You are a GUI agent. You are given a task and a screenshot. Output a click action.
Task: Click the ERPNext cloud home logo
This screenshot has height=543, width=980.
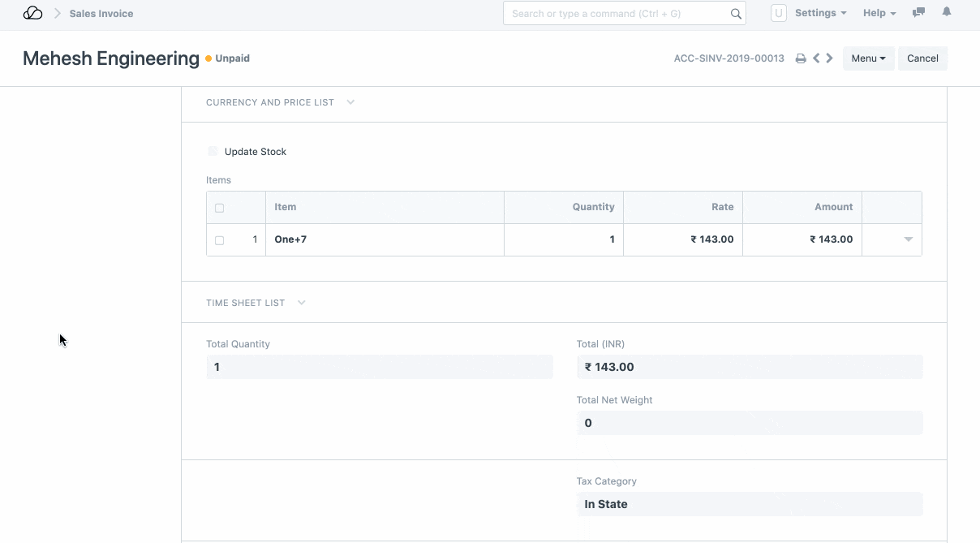32,13
